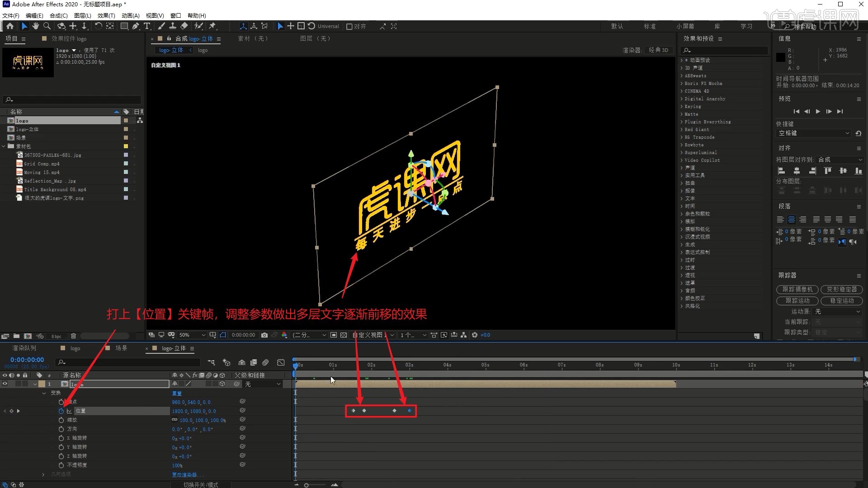Open the 空格键 shortcut dropdown

click(814, 133)
